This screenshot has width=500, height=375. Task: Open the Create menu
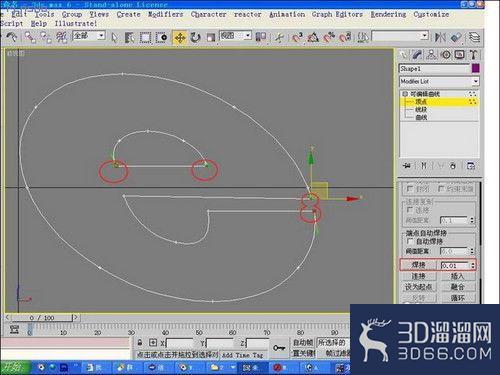[x=129, y=14]
